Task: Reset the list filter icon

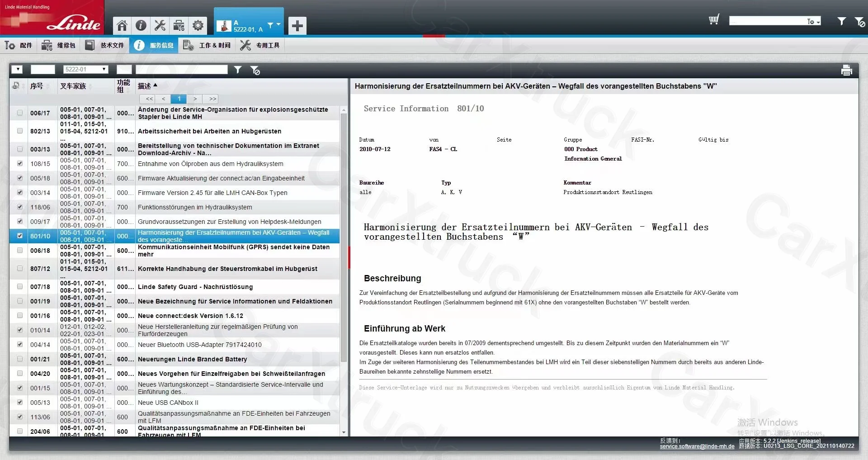Action: (x=255, y=70)
